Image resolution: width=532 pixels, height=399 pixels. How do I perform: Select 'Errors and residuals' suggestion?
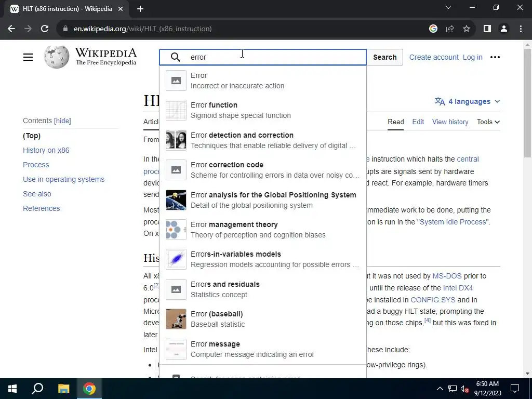pos(262,289)
